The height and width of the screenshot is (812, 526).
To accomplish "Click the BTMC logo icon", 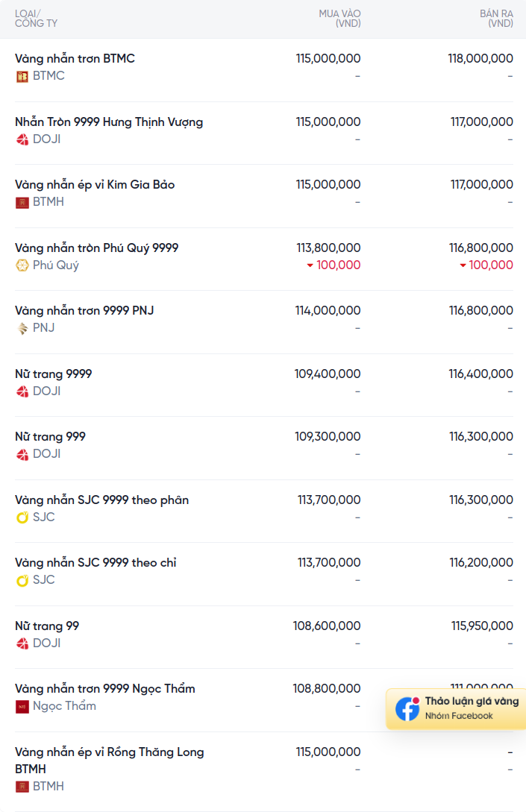I will click(22, 77).
